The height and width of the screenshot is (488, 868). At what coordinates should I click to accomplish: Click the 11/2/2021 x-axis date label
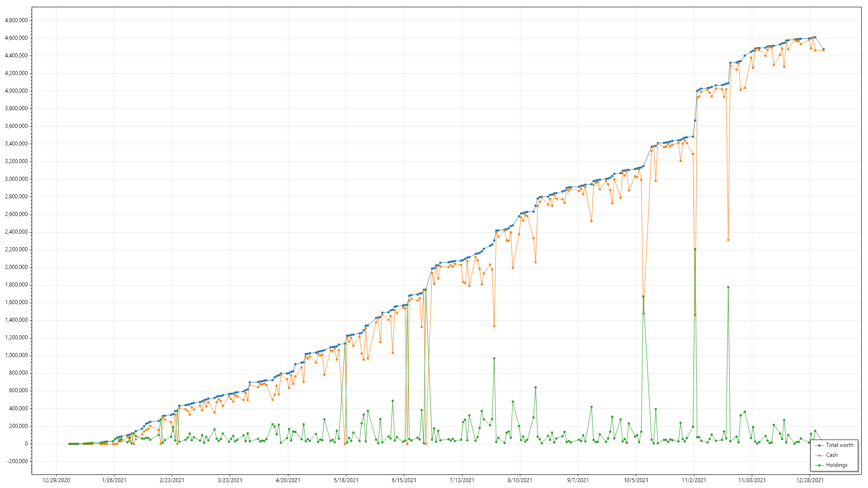(694, 480)
